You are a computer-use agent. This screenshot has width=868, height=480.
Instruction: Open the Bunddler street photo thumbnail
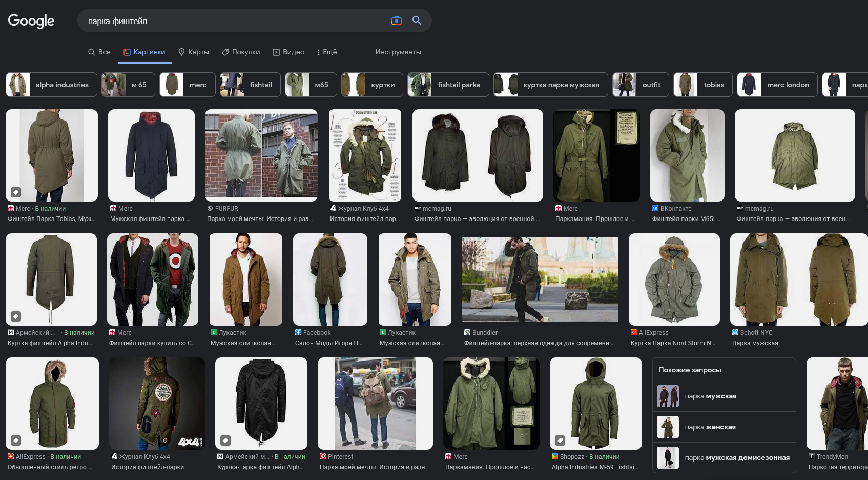point(540,279)
